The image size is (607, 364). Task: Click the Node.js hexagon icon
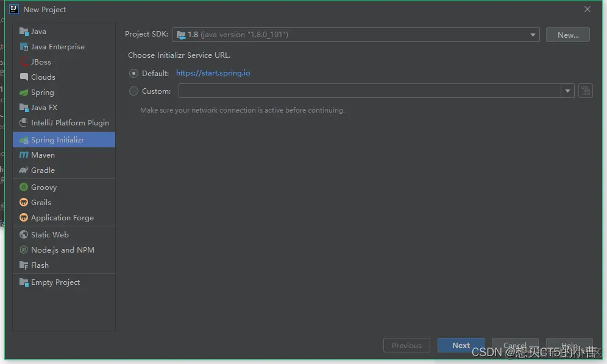(x=24, y=250)
